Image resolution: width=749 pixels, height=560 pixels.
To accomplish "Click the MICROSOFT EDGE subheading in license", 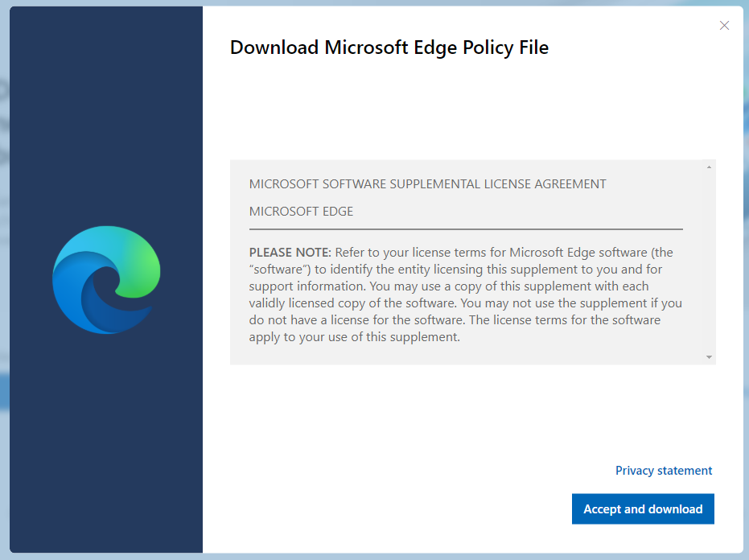I will click(x=301, y=211).
